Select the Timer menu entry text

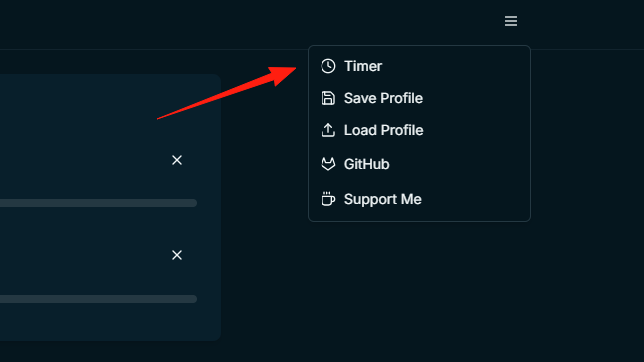pyautogui.click(x=363, y=66)
